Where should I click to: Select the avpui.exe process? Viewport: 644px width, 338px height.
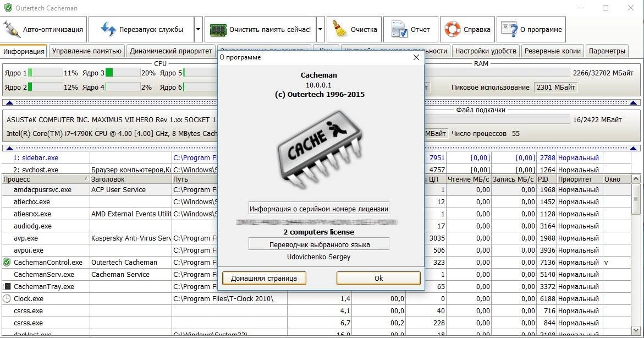pos(29,250)
